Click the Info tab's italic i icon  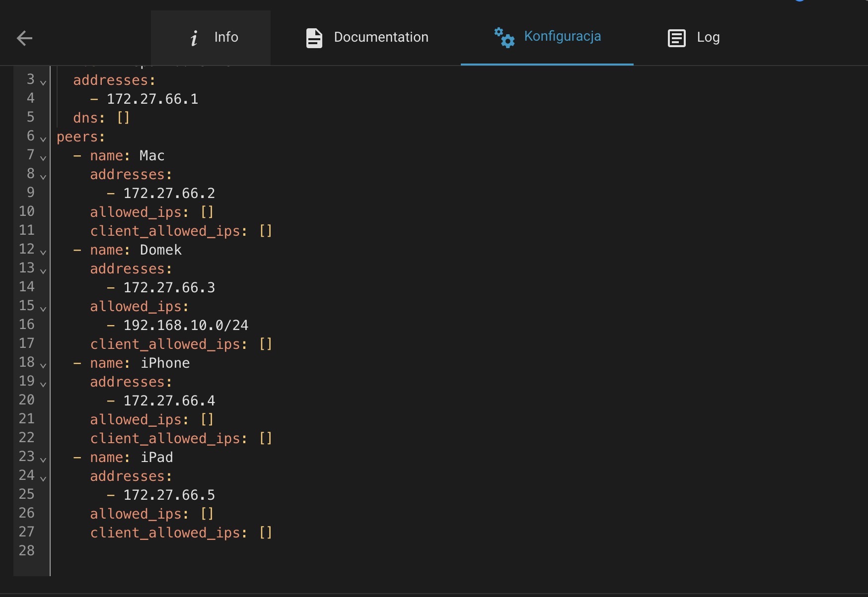(x=194, y=38)
